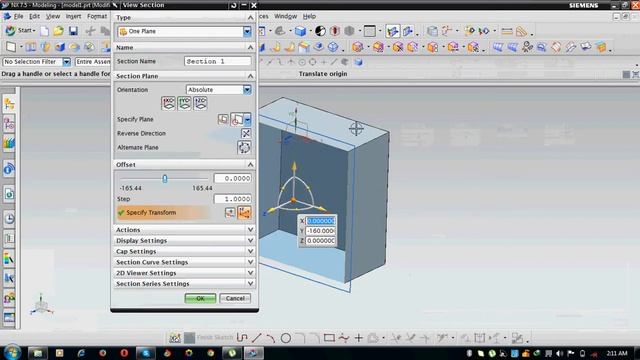The height and width of the screenshot is (360, 640).
Task: Click the History clock sidebar icon
Action: [9, 219]
